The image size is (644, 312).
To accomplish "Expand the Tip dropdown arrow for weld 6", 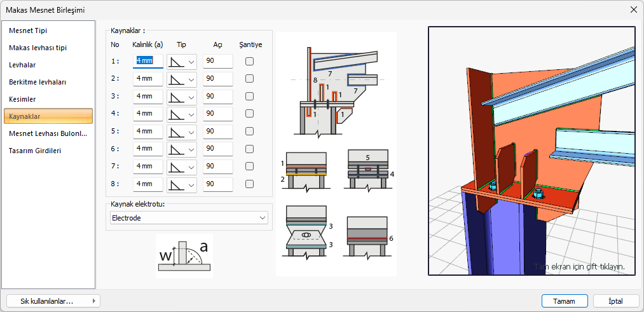I will tap(192, 149).
